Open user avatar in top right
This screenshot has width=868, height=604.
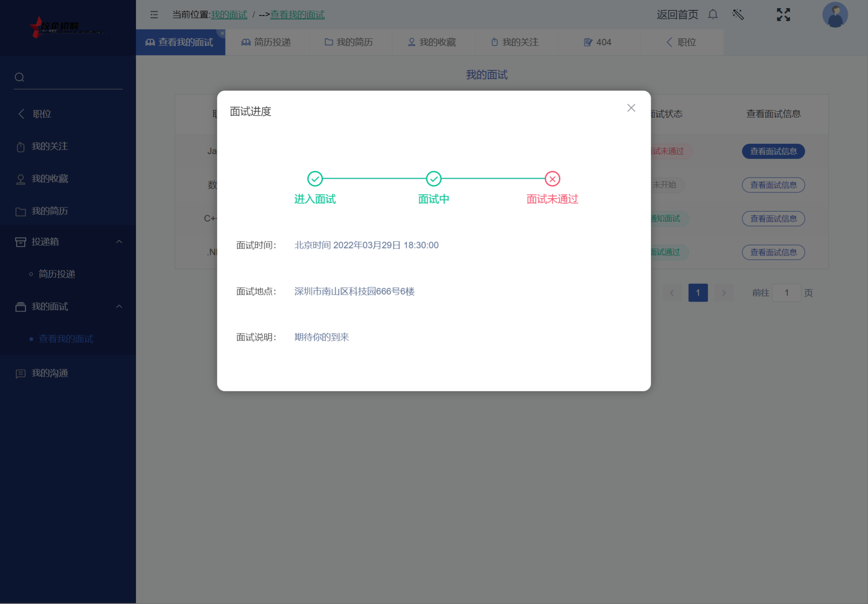point(834,15)
